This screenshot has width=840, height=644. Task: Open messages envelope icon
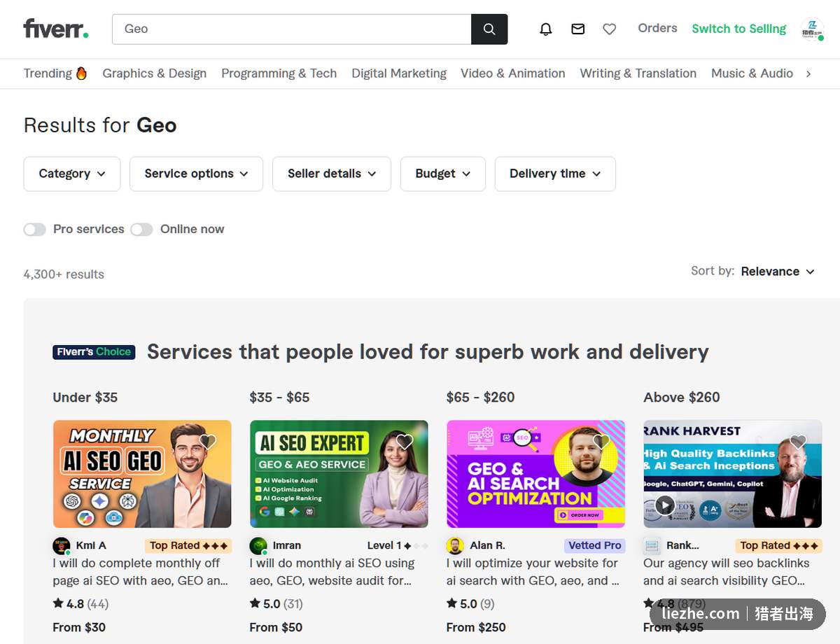[577, 29]
